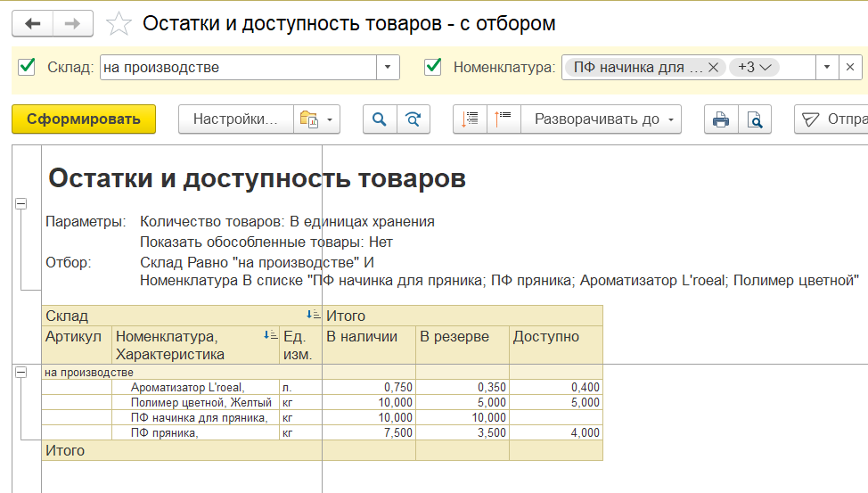Add report to favorites with star icon

119,24
